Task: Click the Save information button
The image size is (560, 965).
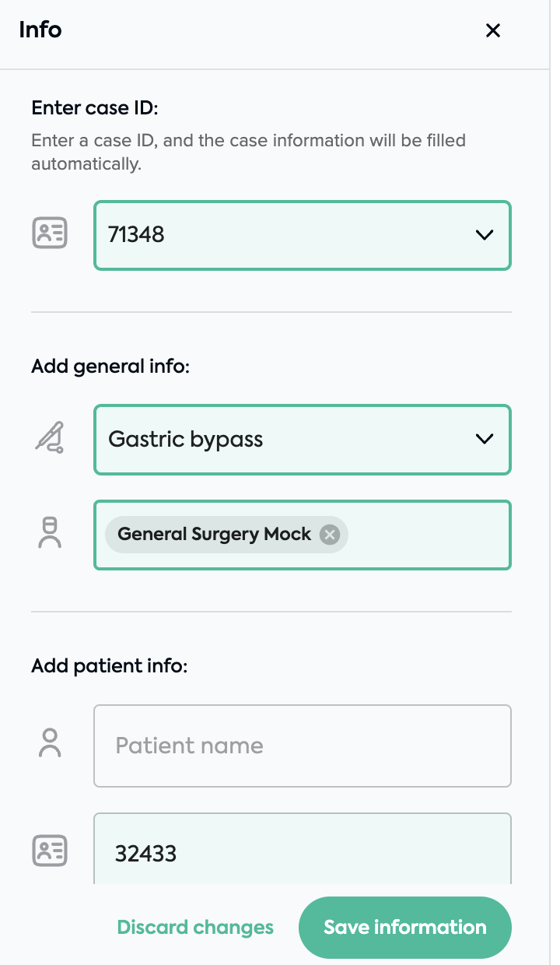Action: pos(405,928)
